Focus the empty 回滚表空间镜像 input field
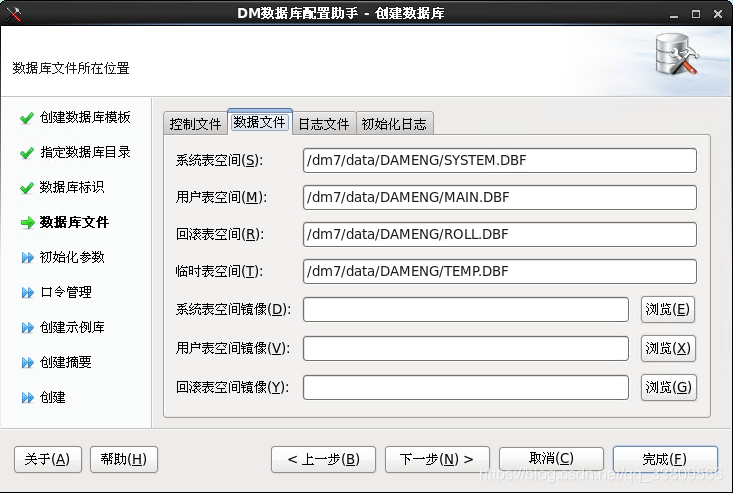The width and height of the screenshot is (733, 493). [x=466, y=388]
